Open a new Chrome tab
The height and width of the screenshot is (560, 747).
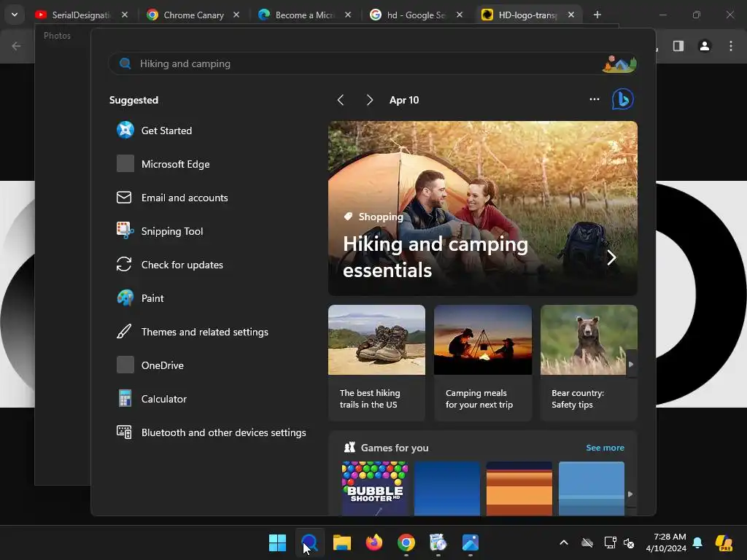pyautogui.click(x=597, y=15)
